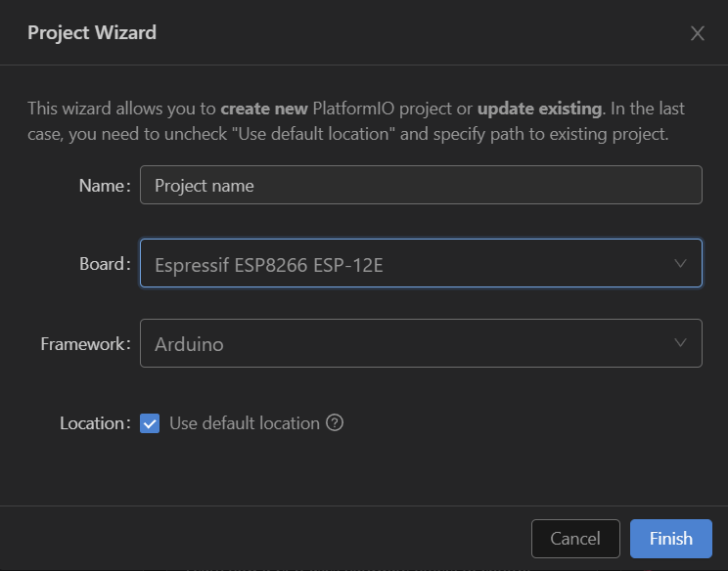Uncheck the Use default location checkbox

(150, 423)
